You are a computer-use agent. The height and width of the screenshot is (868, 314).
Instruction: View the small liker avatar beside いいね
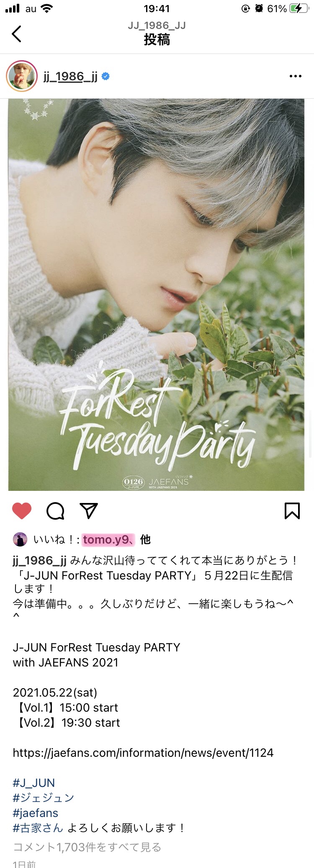point(20,540)
